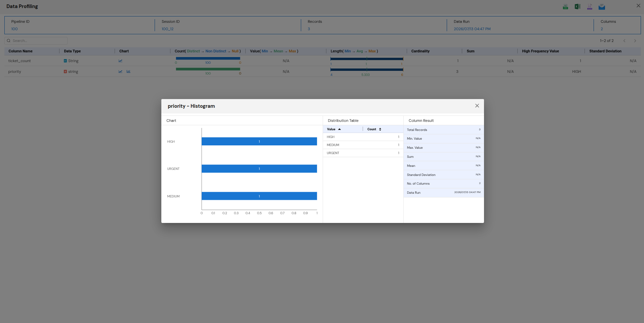Click Data Run timestamp value in header

click(472, 29)
